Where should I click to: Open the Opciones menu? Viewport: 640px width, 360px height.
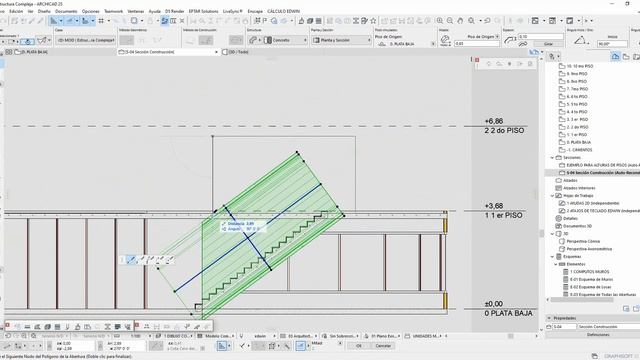[x=90, y=11]
